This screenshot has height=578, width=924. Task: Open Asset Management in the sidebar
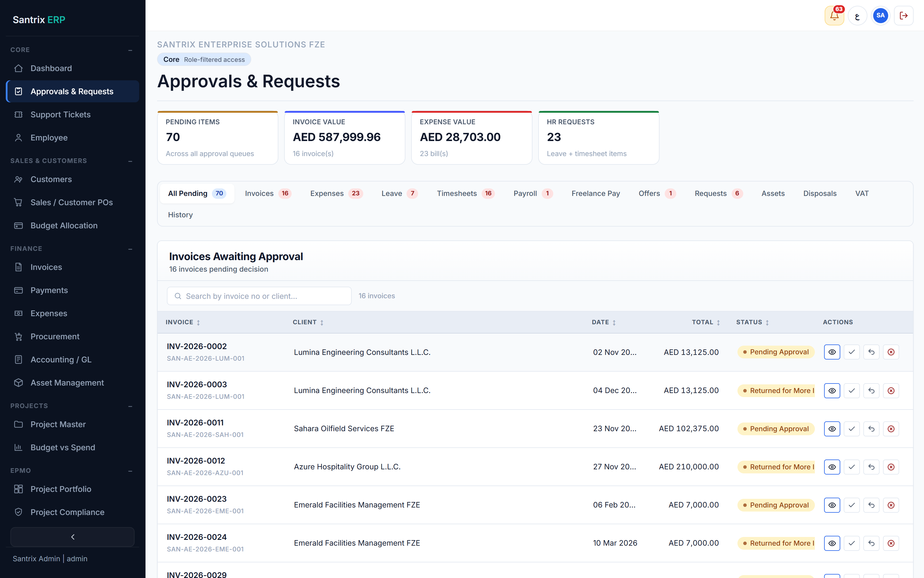[72, 383]
